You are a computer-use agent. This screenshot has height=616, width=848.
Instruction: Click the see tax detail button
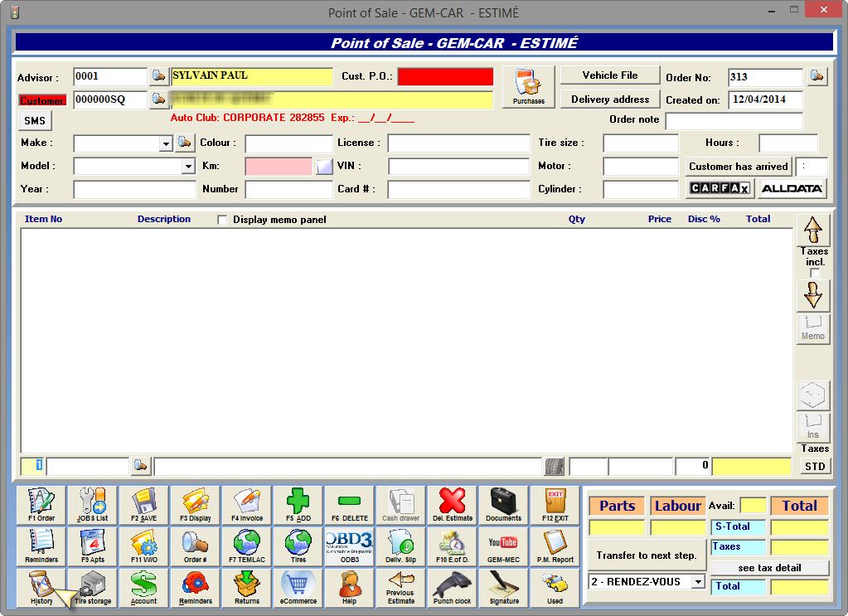(769, 567)
